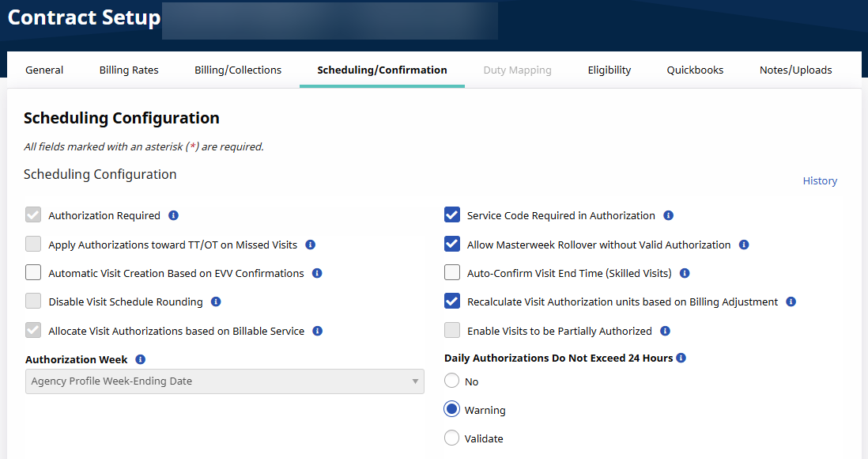The image size is (868, 459).
Task: Go to the Quickbooks tab
Action: click(695, 70)
